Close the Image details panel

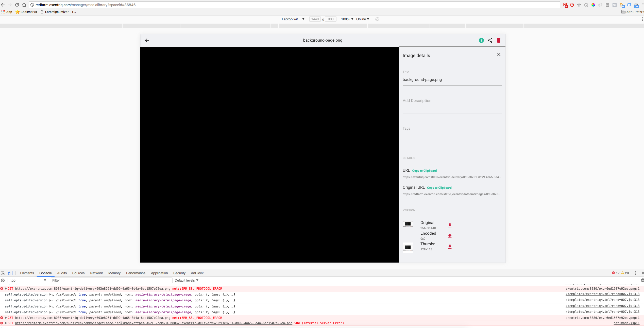tap(499, 55)
